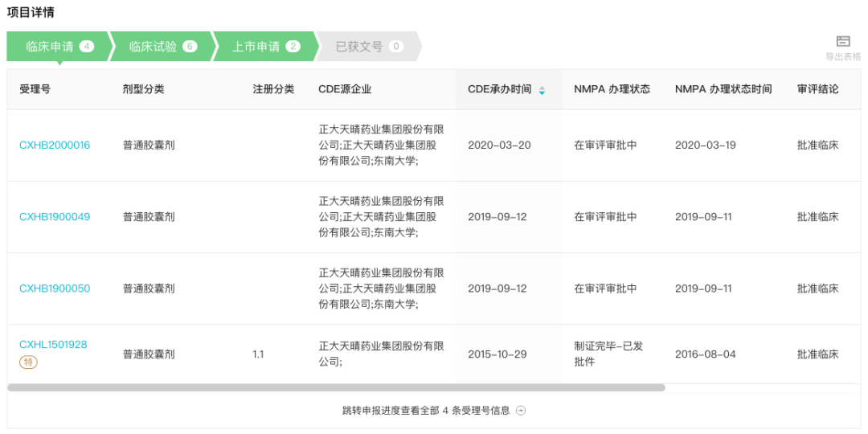This screenshot has height=434, width=868.
Task: Open acceptance number CXHL1501928
Action: (x=53, y=344)
